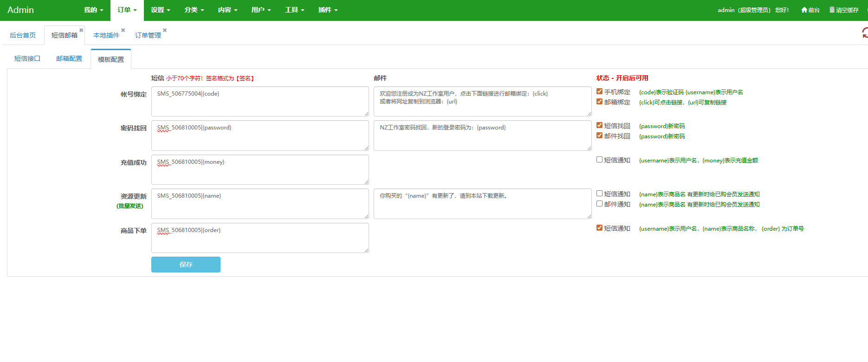The image size is (868, 362).
Task: Focus the 帐号绑定 SMS template textarea
Action: (260, 101)
